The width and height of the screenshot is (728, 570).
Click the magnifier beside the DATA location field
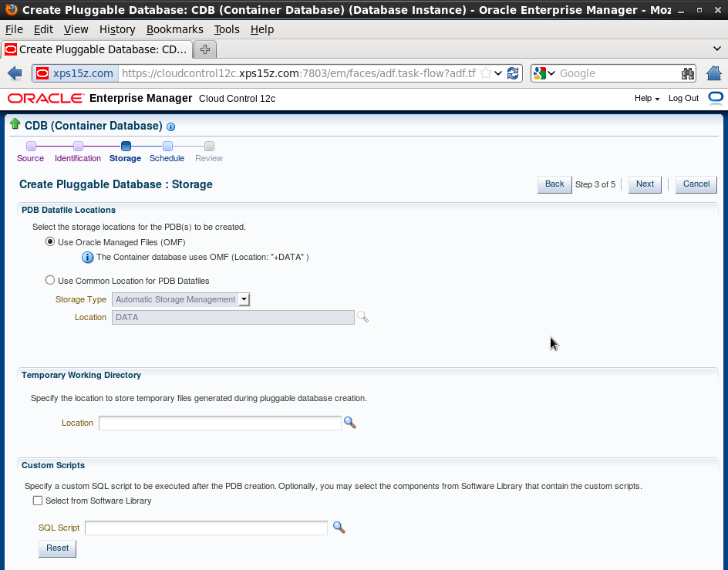(362, 317)
